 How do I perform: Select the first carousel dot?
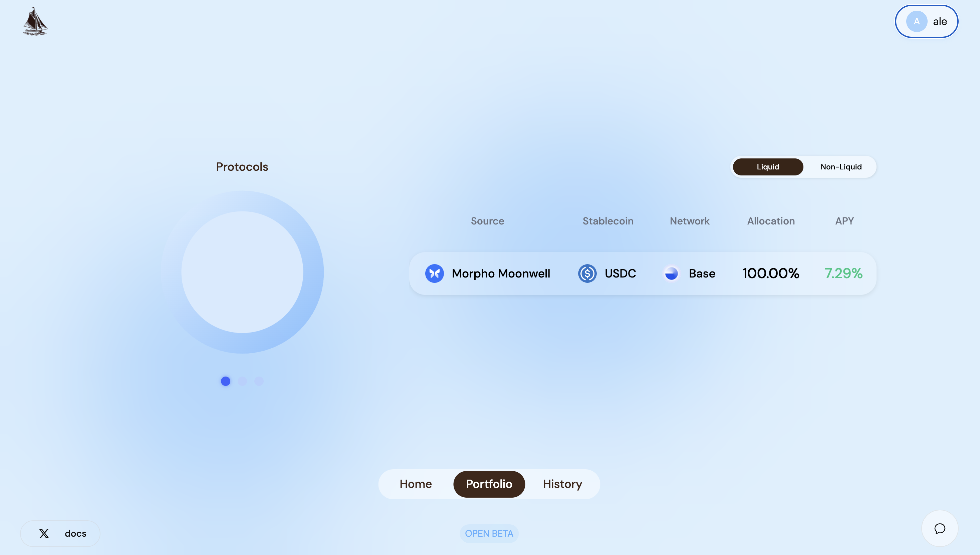pos(225,381)
